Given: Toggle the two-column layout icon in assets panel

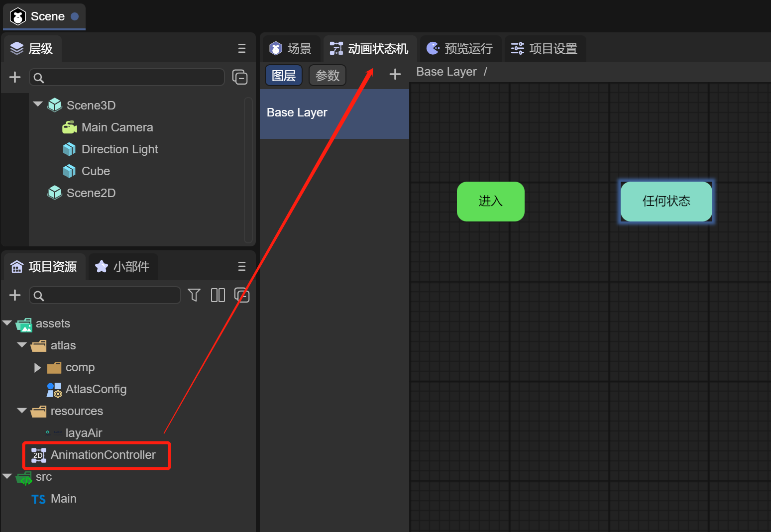Looking at the screenshot, I should tap(218, 295).
